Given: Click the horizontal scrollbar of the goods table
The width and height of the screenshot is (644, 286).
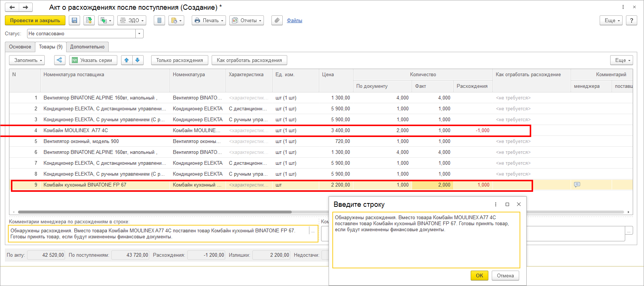Looking at the screenshot, I should (x=155, y=212).
